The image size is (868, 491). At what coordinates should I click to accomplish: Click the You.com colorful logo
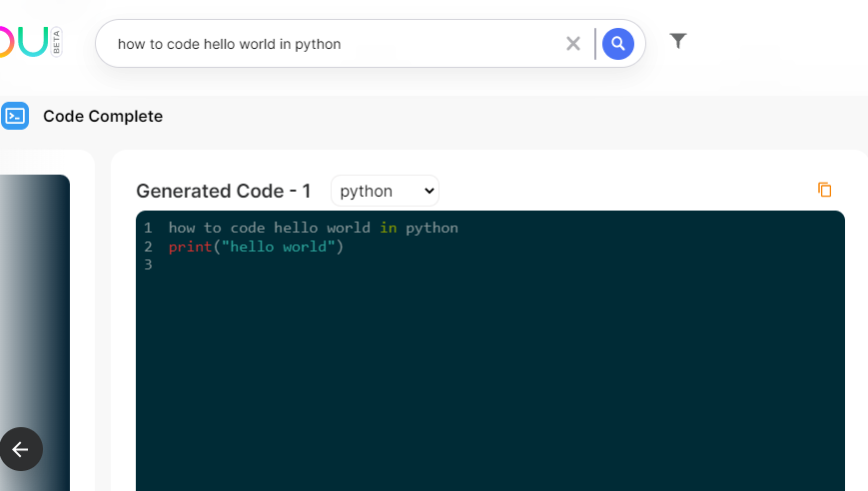(x=24, y=42)
